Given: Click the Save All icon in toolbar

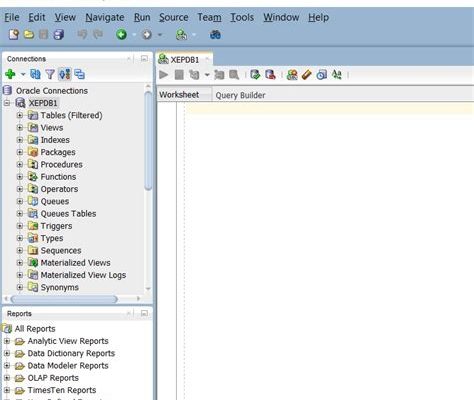Looking at the screenshot, I should tap(59, 35).
